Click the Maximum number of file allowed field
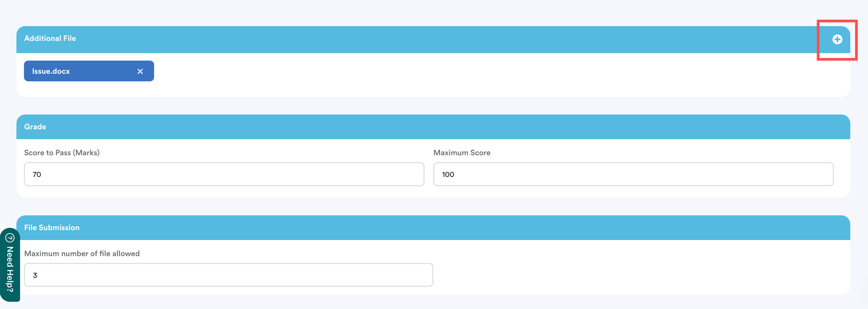Screen dimensions: 868x309 [228, 275]
